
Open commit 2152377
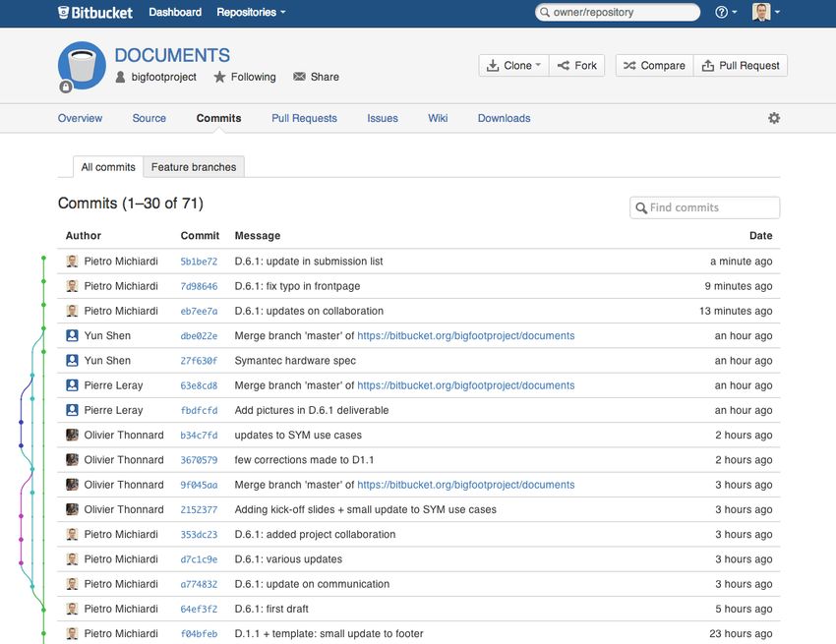pyautogui.click(x=199, y=509)
